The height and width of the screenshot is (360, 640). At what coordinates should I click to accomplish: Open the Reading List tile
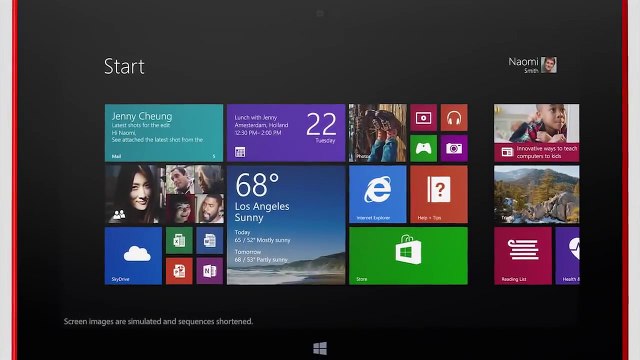[x=522, y=256]
